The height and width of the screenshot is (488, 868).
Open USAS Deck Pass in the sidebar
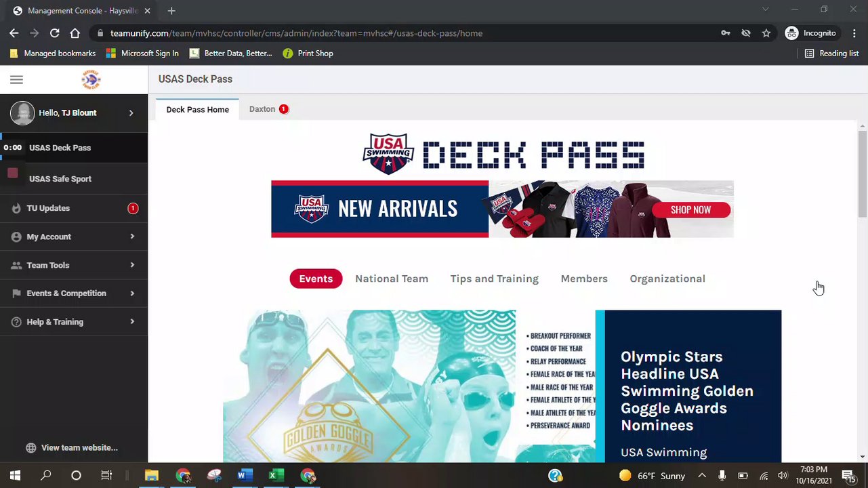tap(74, 148)
